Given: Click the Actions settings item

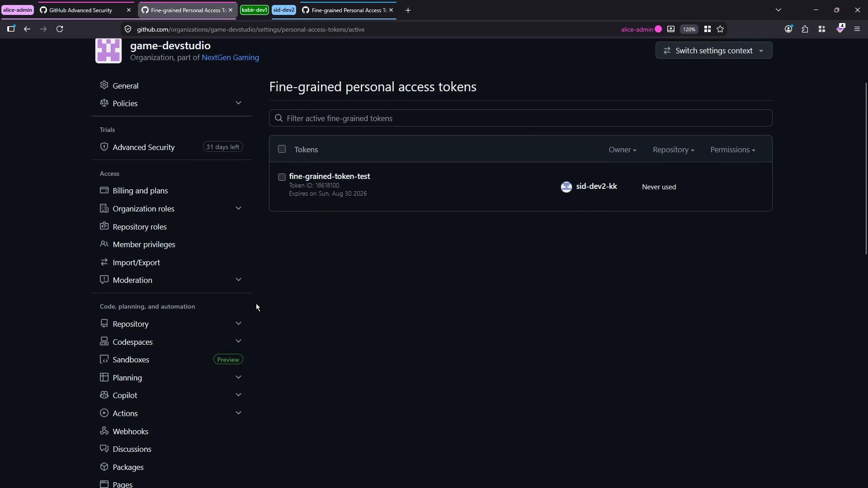Looking at the screenshot, I should (171, 413).
